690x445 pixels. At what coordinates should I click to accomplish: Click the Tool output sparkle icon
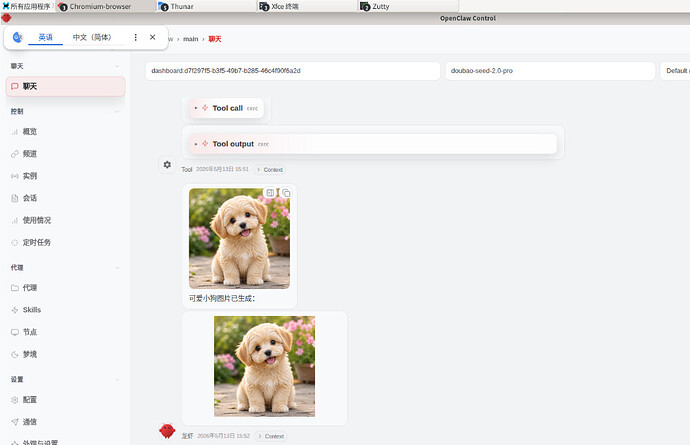205,143
